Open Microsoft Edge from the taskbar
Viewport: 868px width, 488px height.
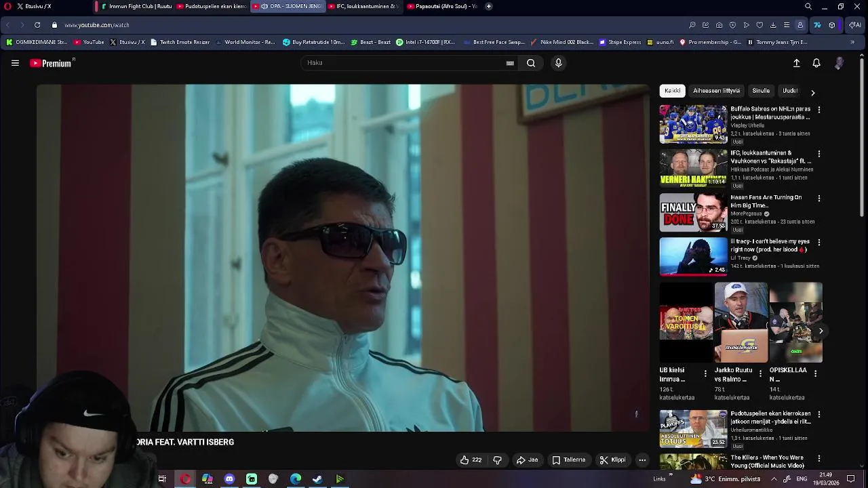tap(296, 479)
